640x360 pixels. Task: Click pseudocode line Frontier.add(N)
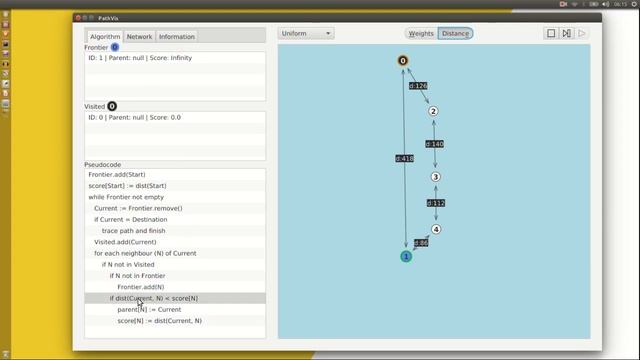[175, 287]
